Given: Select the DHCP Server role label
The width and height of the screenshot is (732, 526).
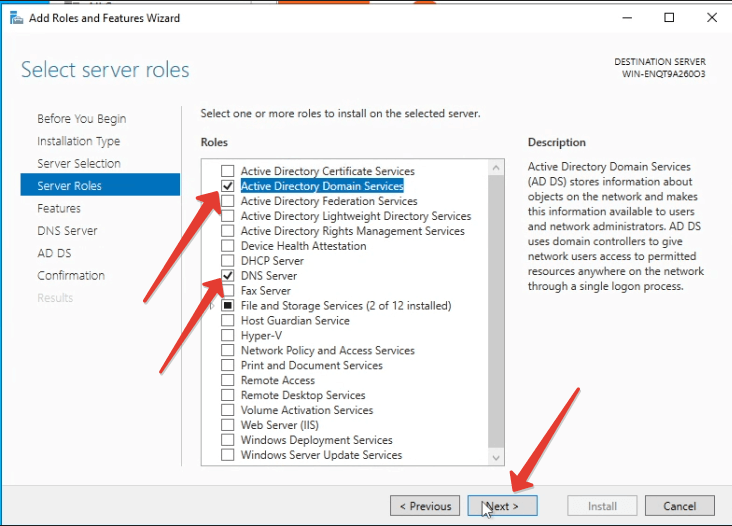Looking at the screenshot, I should pyautogui.click(x=272, y=260).
